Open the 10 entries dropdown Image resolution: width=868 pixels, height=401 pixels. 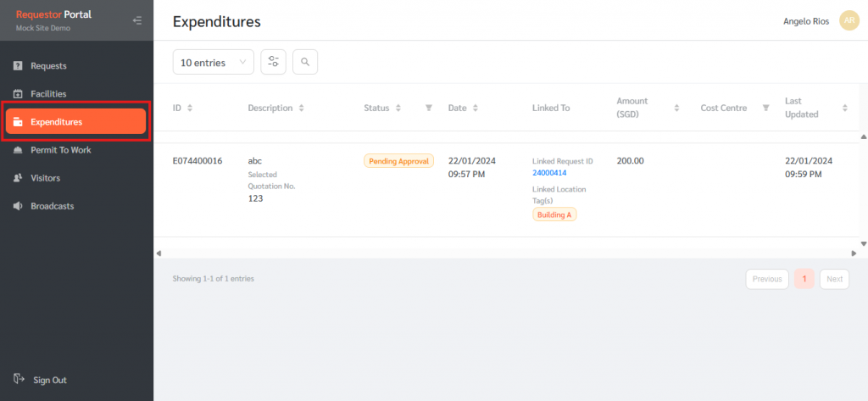(213, 62)
